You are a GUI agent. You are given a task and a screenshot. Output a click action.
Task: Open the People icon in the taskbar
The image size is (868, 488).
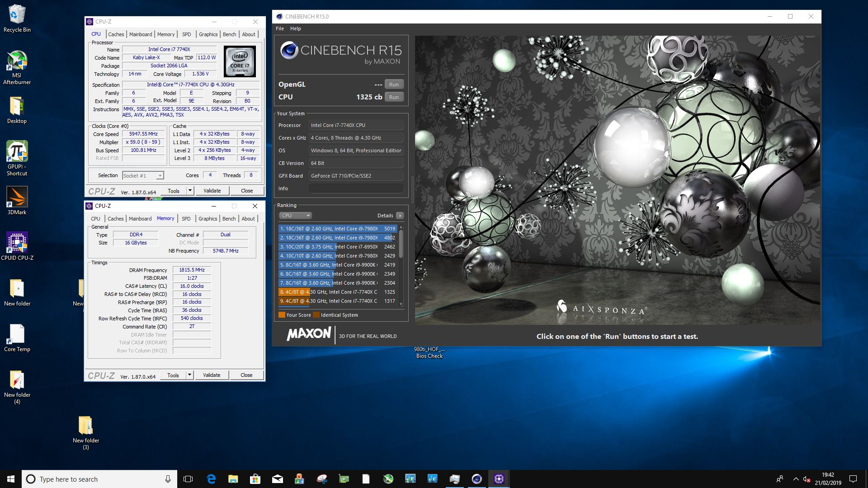[x=780, y=479]
